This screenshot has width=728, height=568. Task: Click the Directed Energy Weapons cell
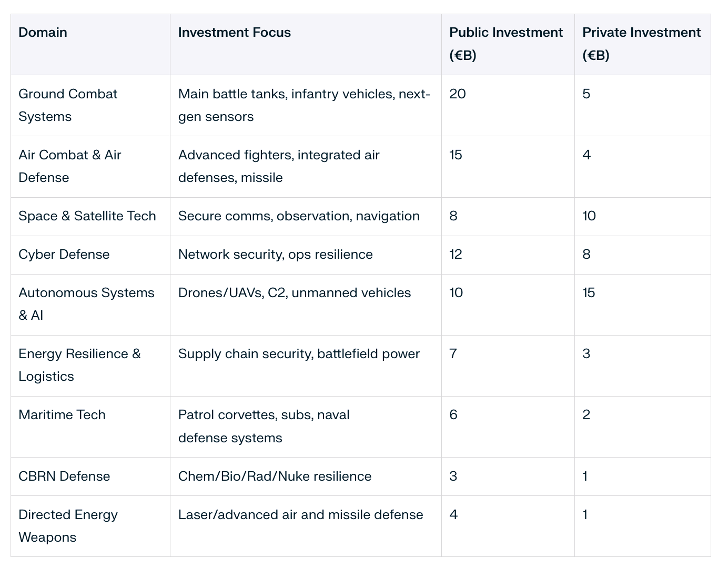(x=68, y=526)
